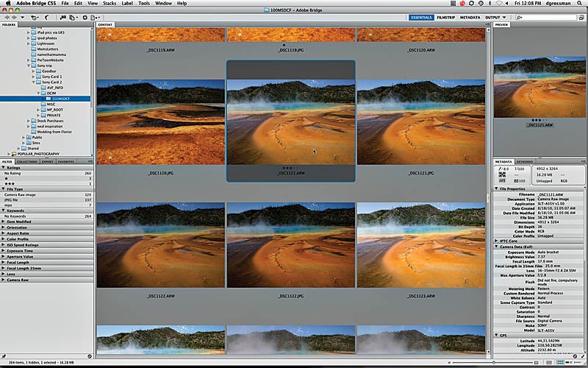The height and width of the screenshot is (368, 588).
Task: Click the thumbnail size slider handle
Action: (x=494, y=362)
